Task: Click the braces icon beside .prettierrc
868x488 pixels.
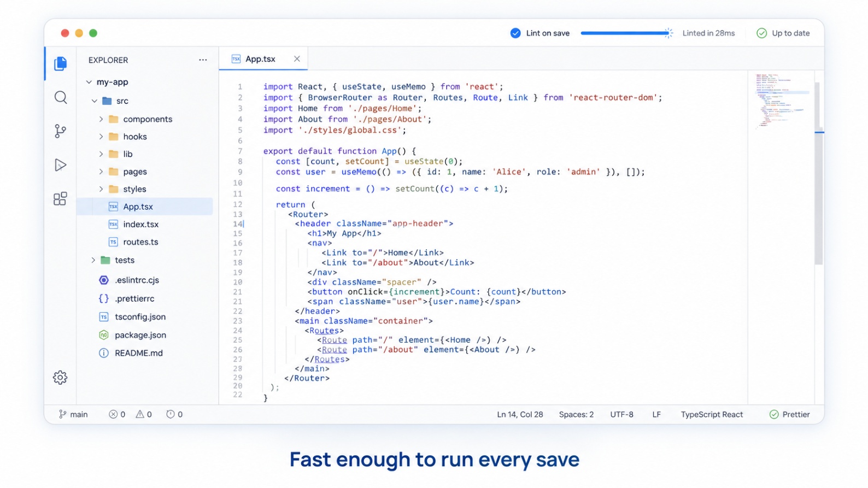Action: coord(104,298)
